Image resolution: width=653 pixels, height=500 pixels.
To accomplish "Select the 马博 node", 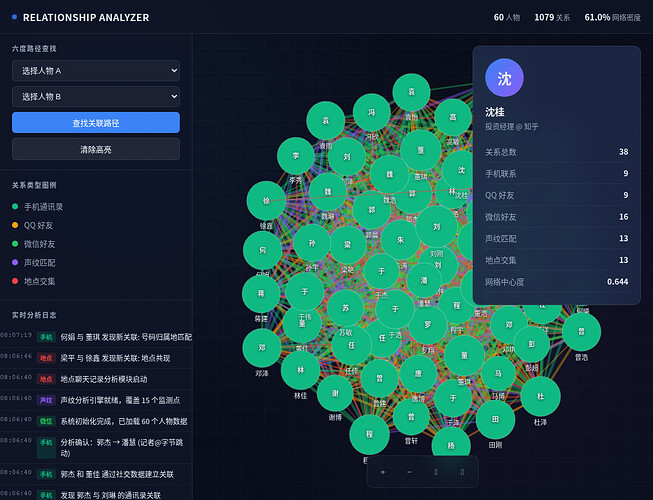I will pyautogui.click(x=498, y=373).
